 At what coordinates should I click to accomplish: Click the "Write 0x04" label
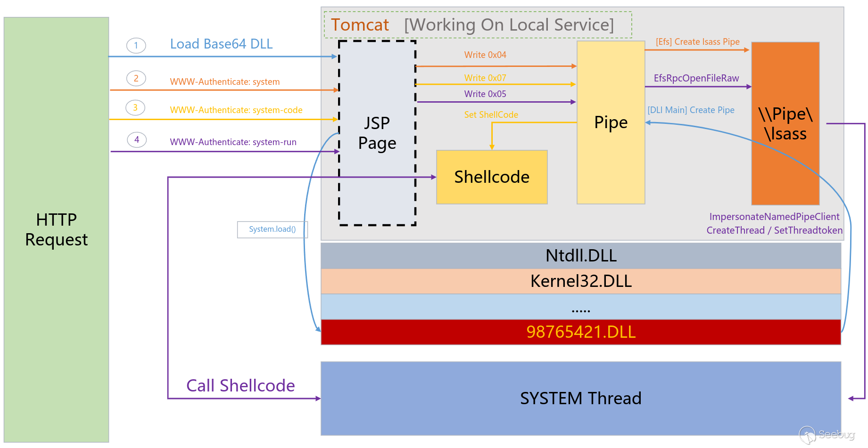click(x=485, y=55)
